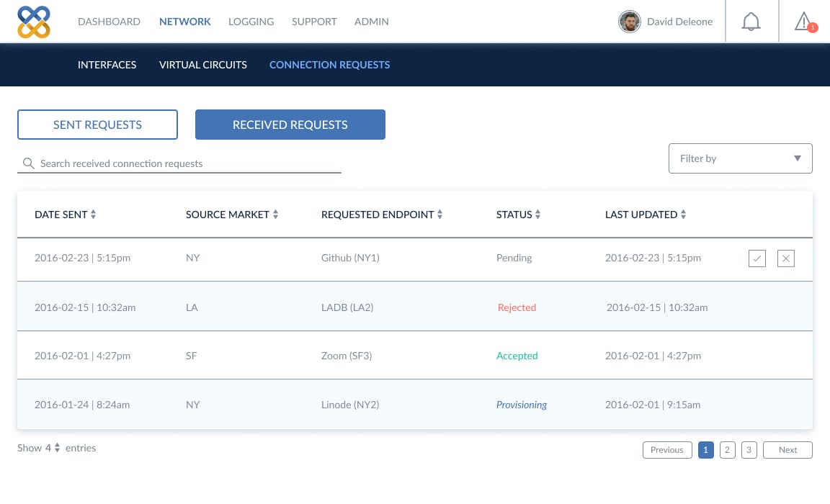Select the Github (NY1) endpoint cell
Image resolution: width=830 pixels, height=504 pixels.
tap(350, 258)
